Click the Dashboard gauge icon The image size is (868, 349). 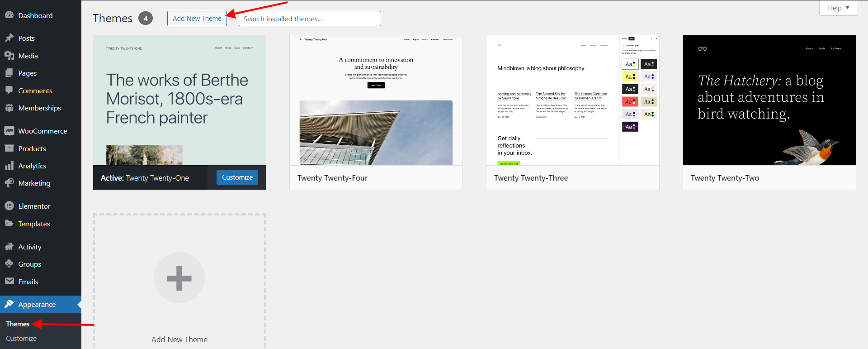pyautogui.click(x=9, y=15)
